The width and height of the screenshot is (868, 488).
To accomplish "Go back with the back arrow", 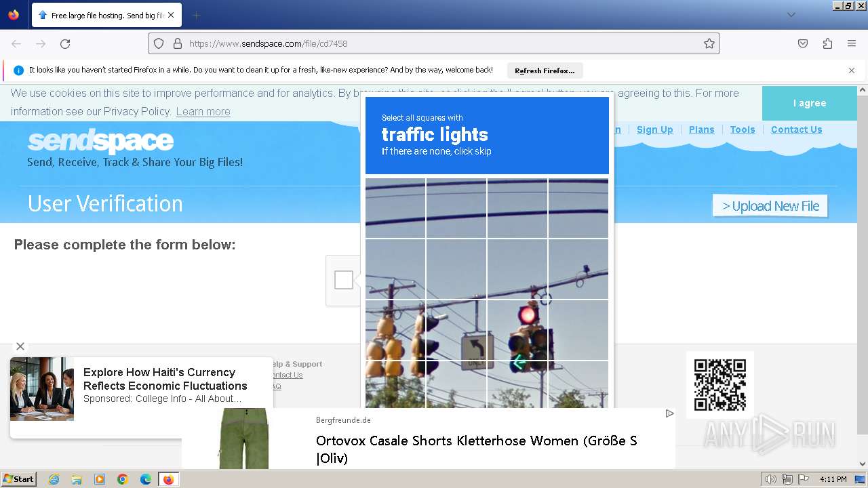I will 16,43.
